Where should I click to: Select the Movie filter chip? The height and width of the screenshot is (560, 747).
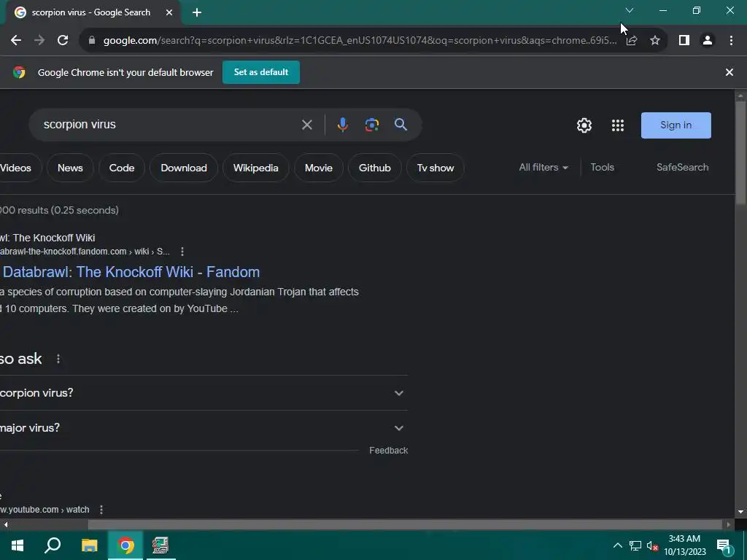319,168
